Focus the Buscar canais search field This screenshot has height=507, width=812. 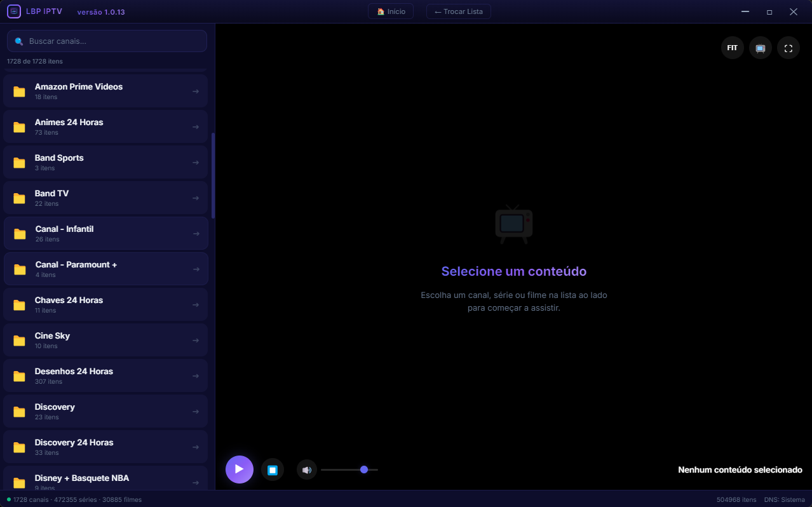coord(107,41)
